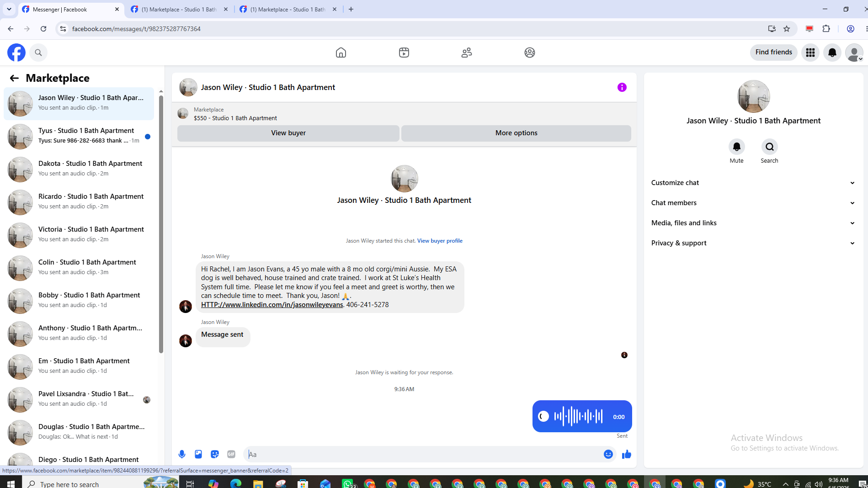This screenshot has width=868, height=488.
Task: Click the chat list scrollbar thumb
Action: click(x=161, y=224)
